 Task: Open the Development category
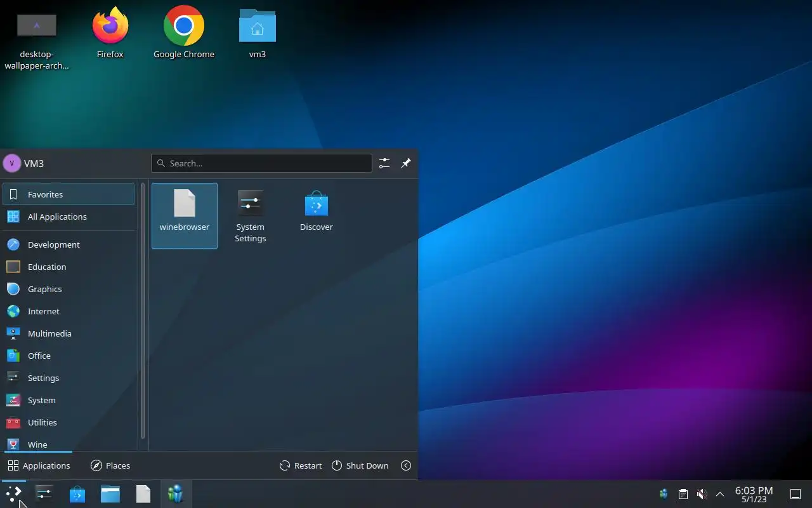(69, 244)
